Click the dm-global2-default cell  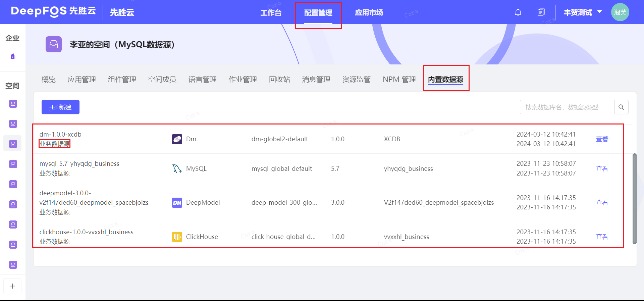coord(280,139)
